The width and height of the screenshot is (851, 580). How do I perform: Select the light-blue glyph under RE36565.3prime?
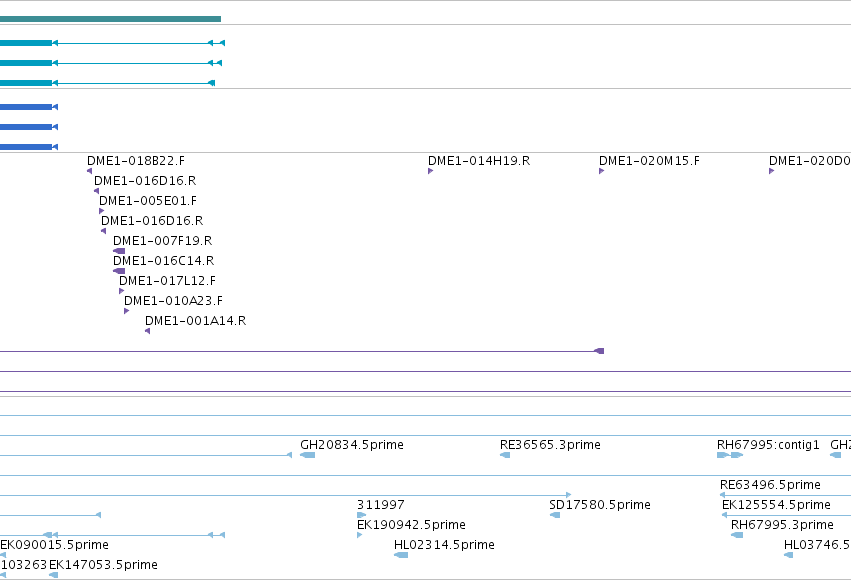point(505,455)
